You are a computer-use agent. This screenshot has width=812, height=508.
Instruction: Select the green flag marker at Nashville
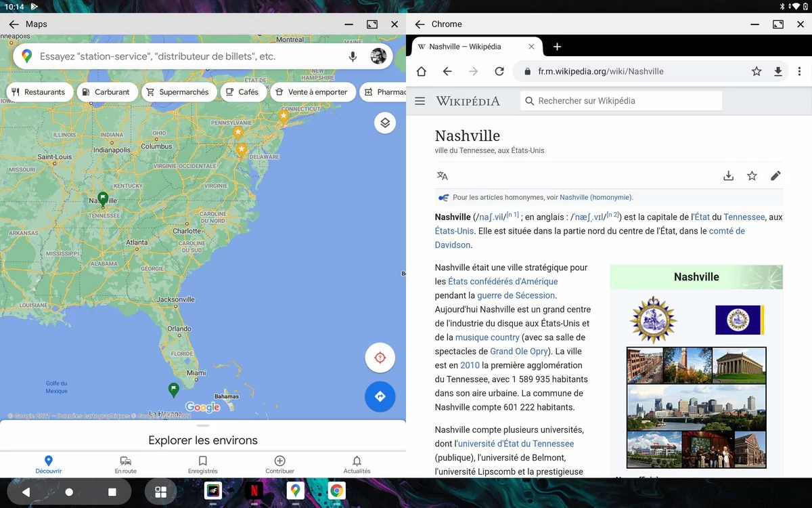click(x=103, y=198)
